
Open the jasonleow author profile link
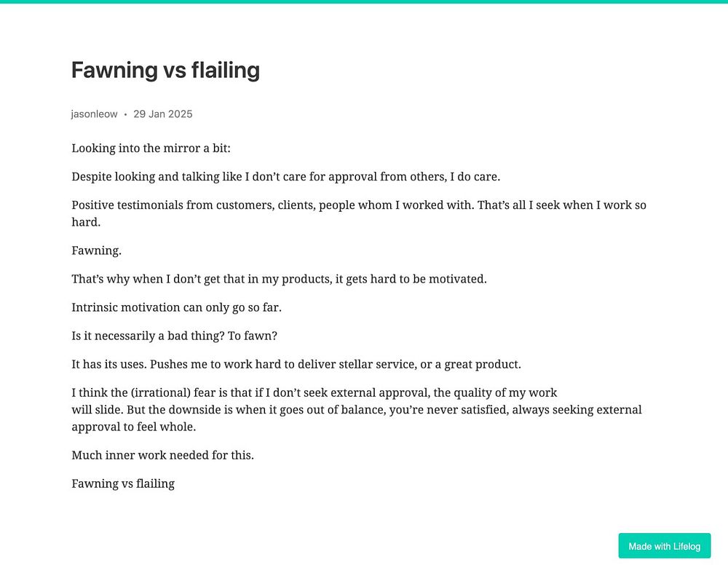[94, 114]
